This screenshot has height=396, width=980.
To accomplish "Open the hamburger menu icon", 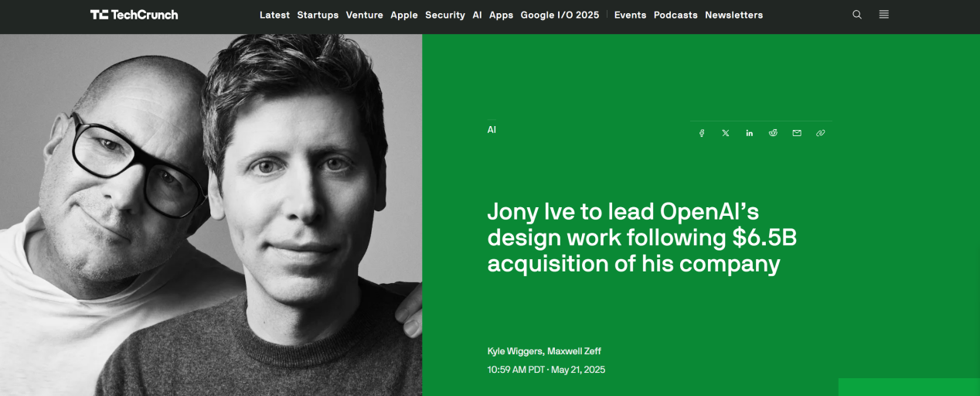I will click(x=883, y=15).
